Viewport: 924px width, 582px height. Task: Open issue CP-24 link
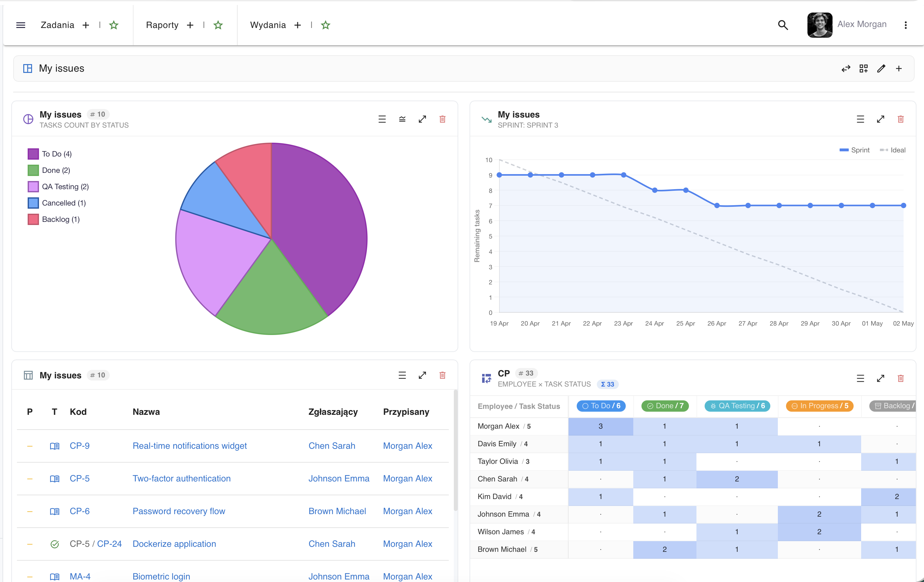tap(109, 544)
